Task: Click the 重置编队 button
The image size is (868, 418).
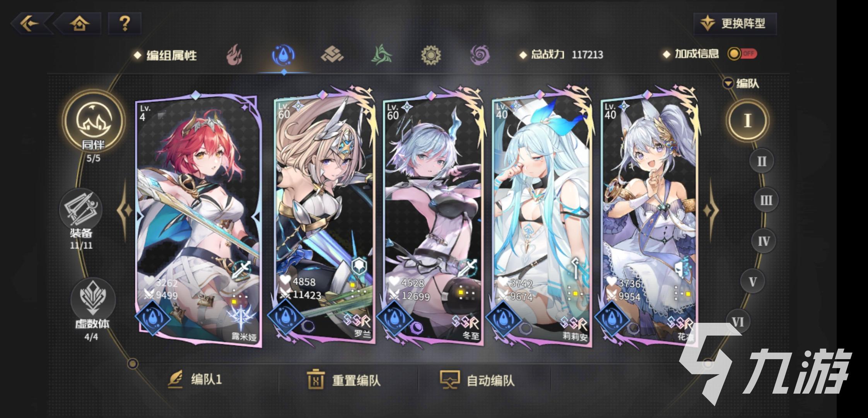Action: coord(344,380)
